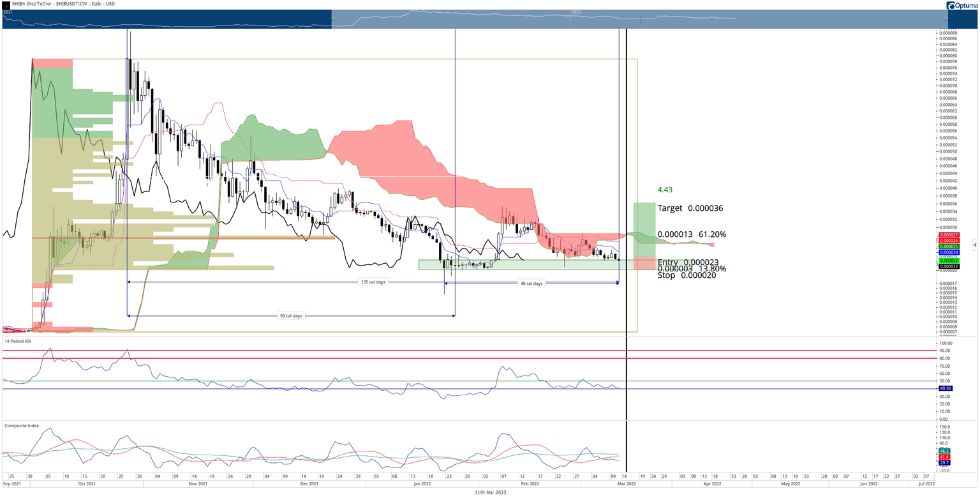
Task: Click the 'Oct 2021' month label on time axis
Action: 87,484
